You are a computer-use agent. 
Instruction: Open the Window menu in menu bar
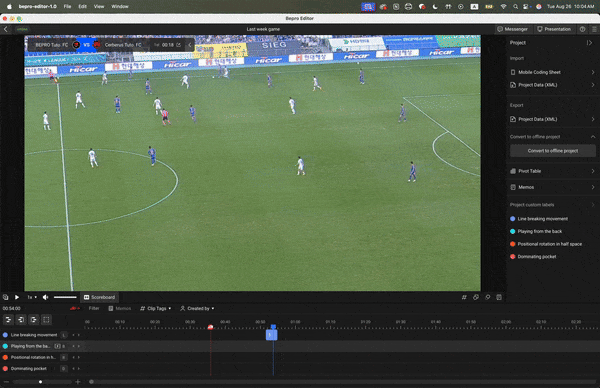tap(120, 7)
